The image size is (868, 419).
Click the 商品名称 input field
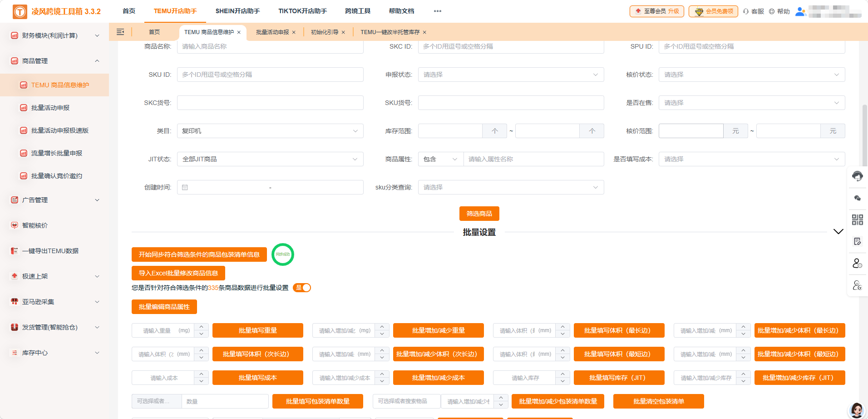tap(270, 46)
